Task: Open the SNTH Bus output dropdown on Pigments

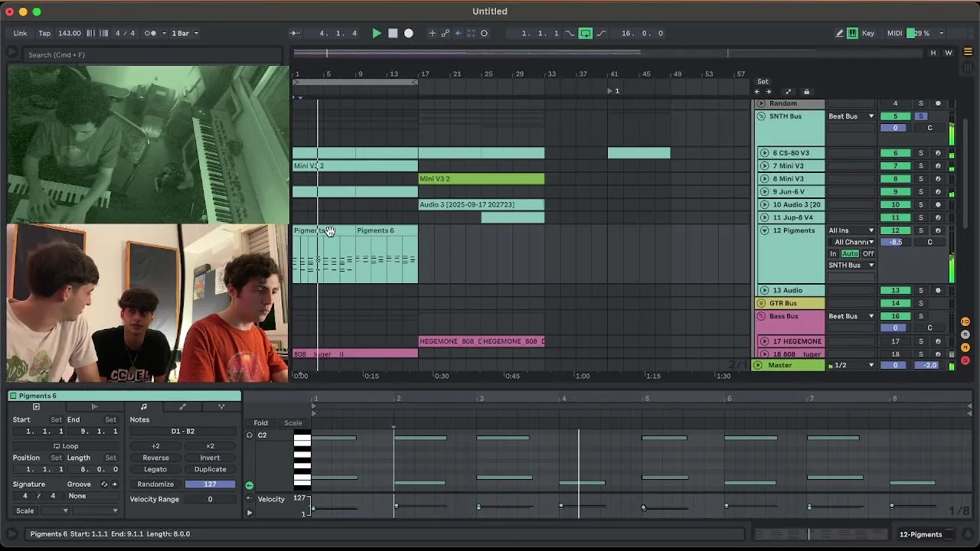Action: pos(851,265)
